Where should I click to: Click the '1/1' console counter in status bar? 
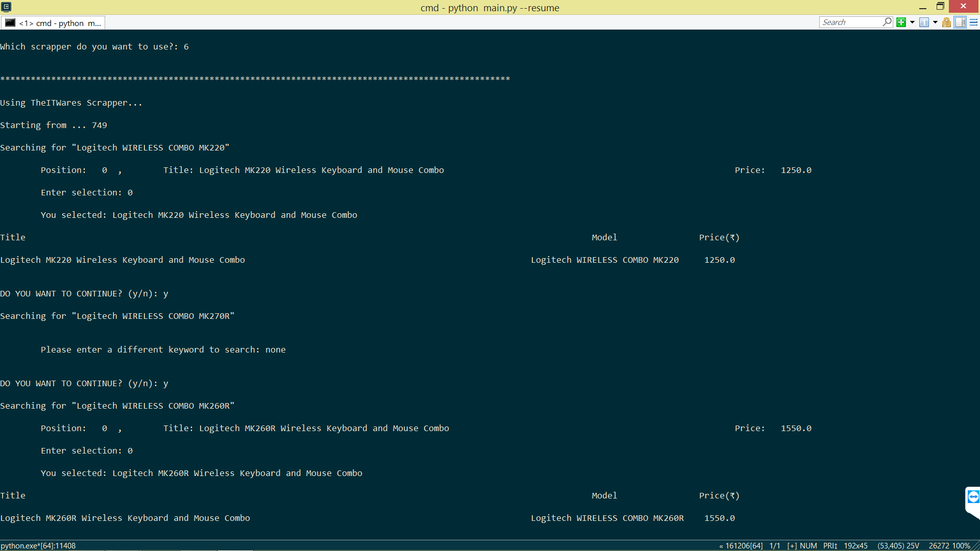click(774, 546)
